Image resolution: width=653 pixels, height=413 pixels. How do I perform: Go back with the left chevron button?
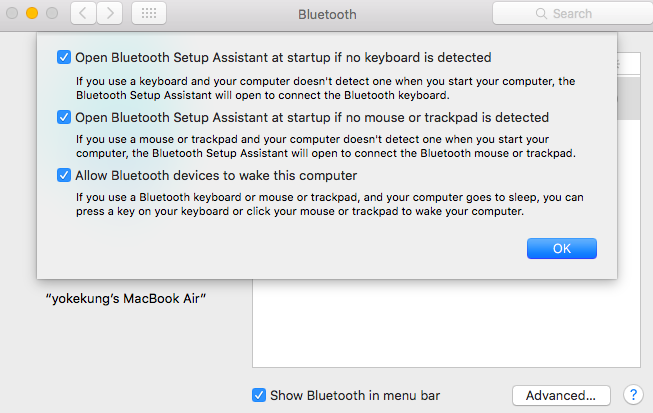82,14
